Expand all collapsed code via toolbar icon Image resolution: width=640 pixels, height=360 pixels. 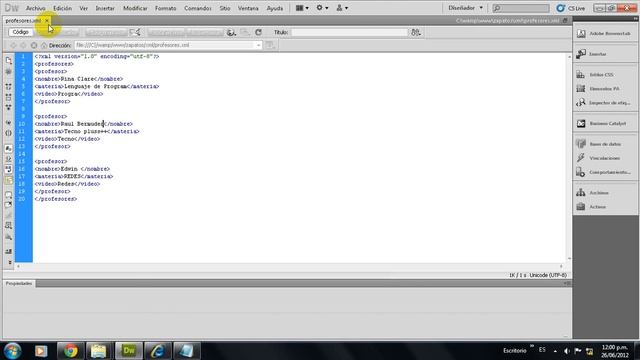coord(9,107)
